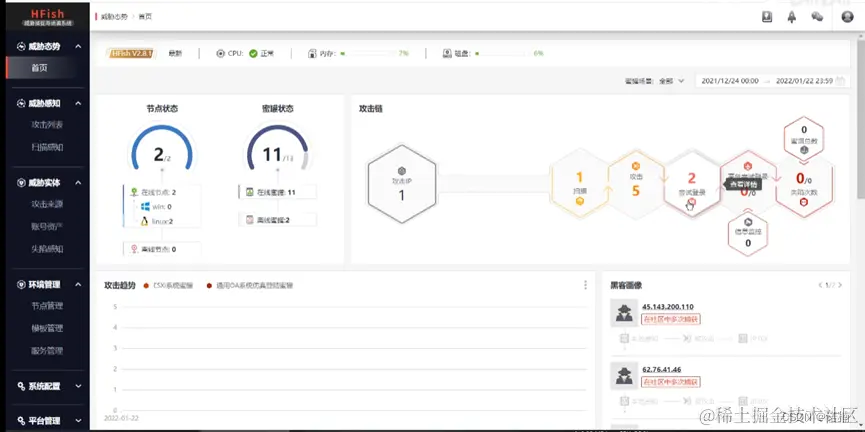
Task: Open 攻击列表 in the sidebar
Action: (47, 125)
